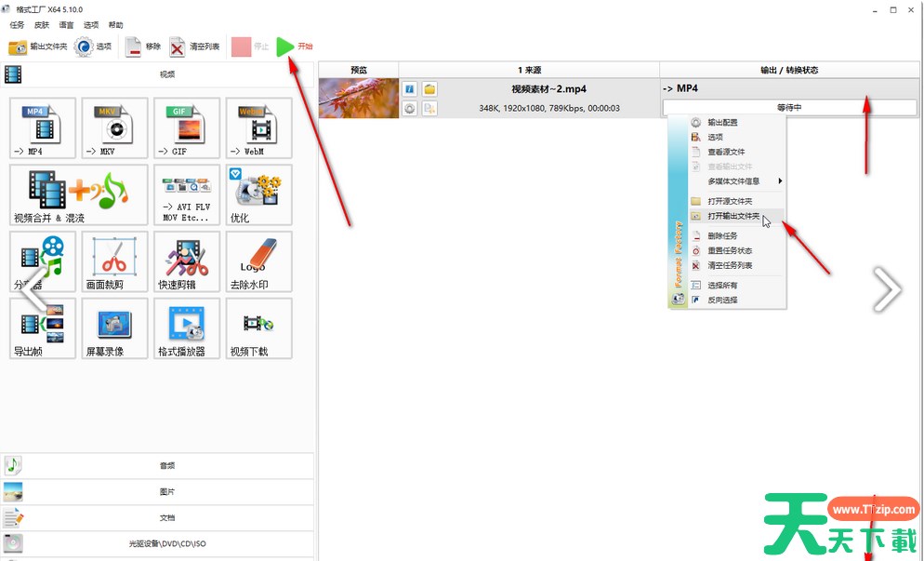The height and width of the screenshot is (561, 924).
Task: Open the video merge & mux (视频合并 & 混流) tool
Action: 79,194
